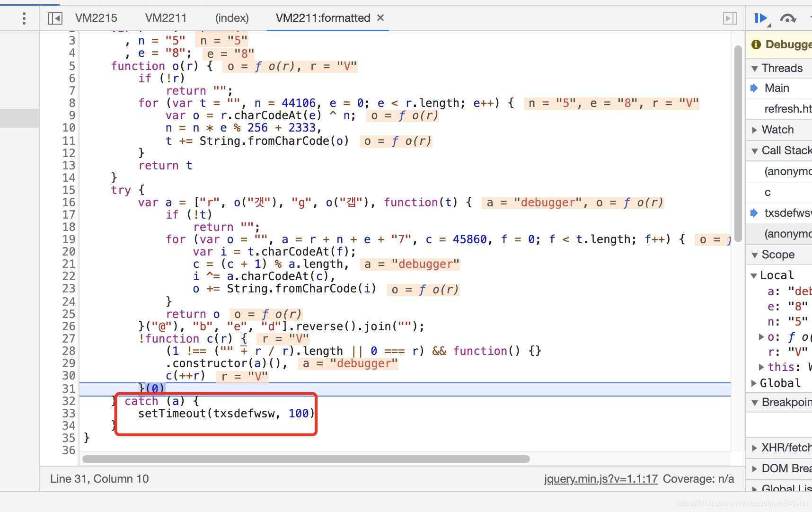This screenshot has width=812, height=512.
Task: Open the three-dot more options menu
Action: pyautogui.click(x=24, y=18)
